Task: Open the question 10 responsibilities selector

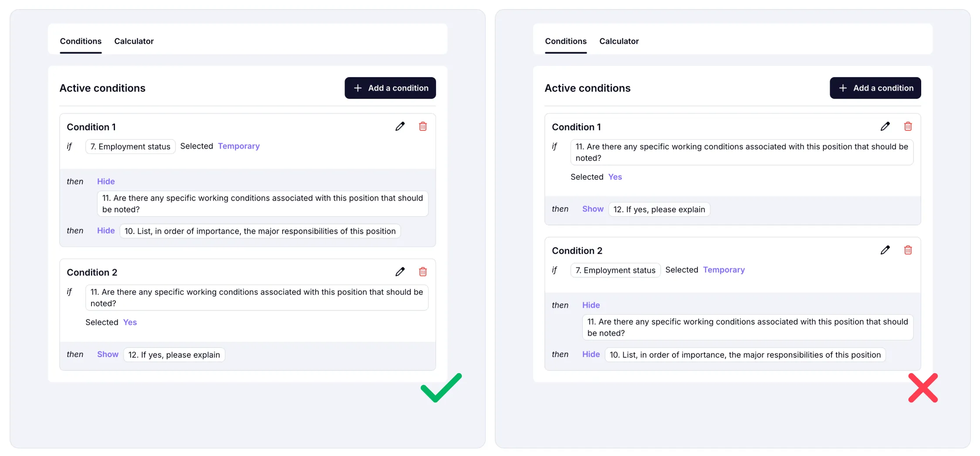Action: click(260, 231)
